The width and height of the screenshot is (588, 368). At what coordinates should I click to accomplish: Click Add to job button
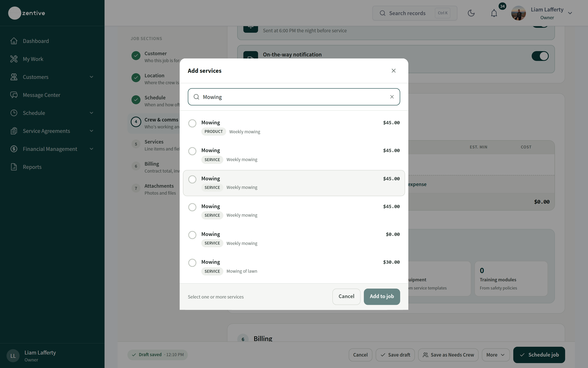(x=382, y=296)
